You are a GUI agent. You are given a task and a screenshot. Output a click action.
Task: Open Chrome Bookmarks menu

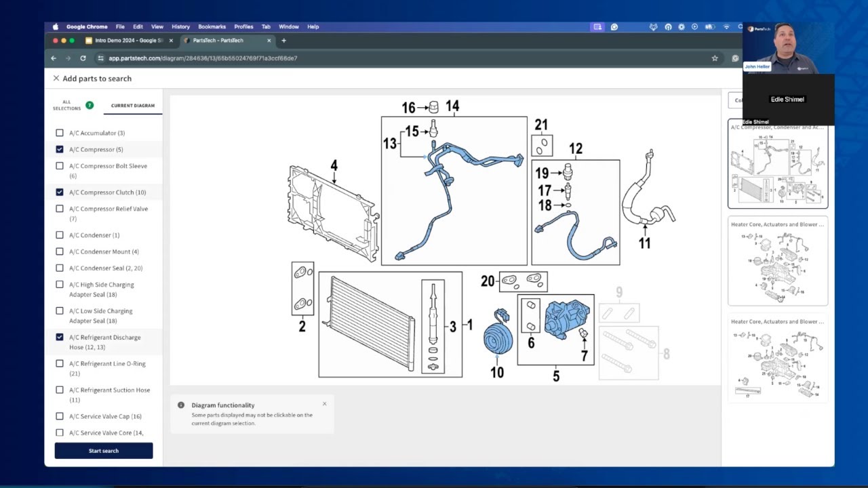(x=212, y=27)
